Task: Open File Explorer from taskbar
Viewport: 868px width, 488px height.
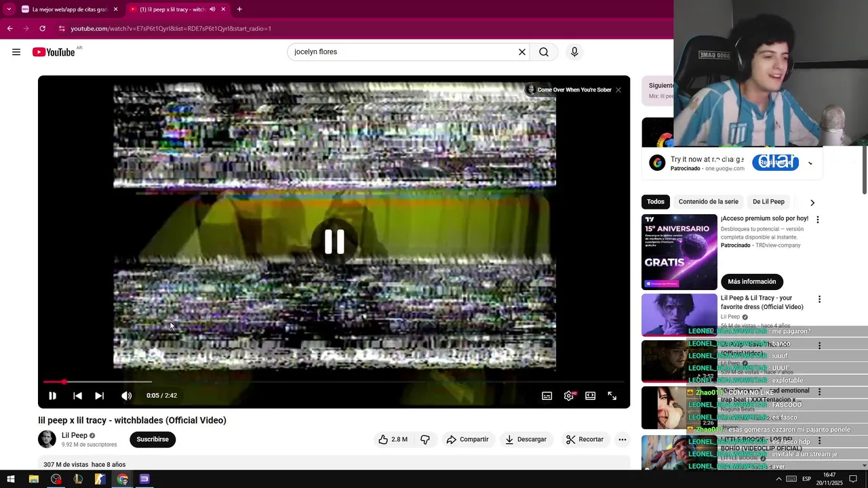Action: click(x=33, y=479)
